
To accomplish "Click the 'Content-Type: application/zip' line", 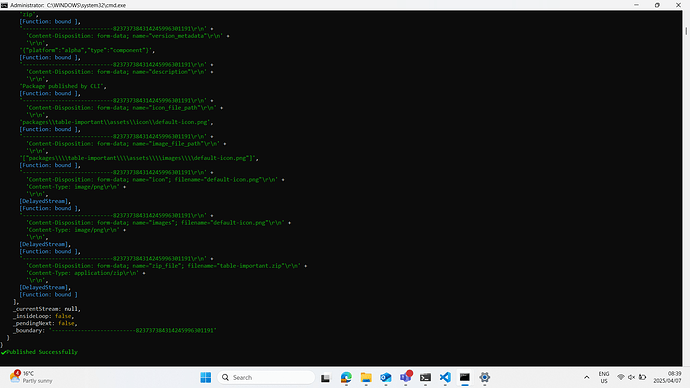I will click(86, 273).
